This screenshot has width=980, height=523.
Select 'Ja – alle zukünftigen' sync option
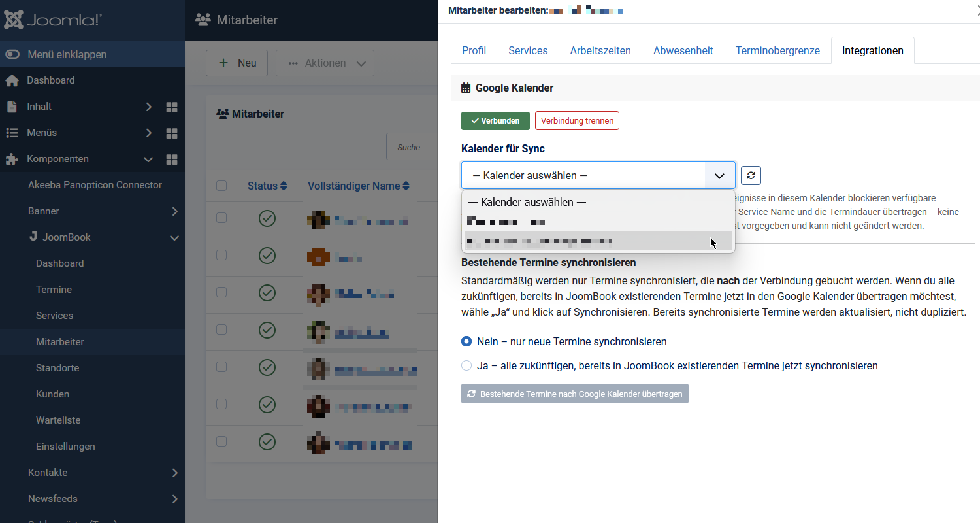point(466,365)
